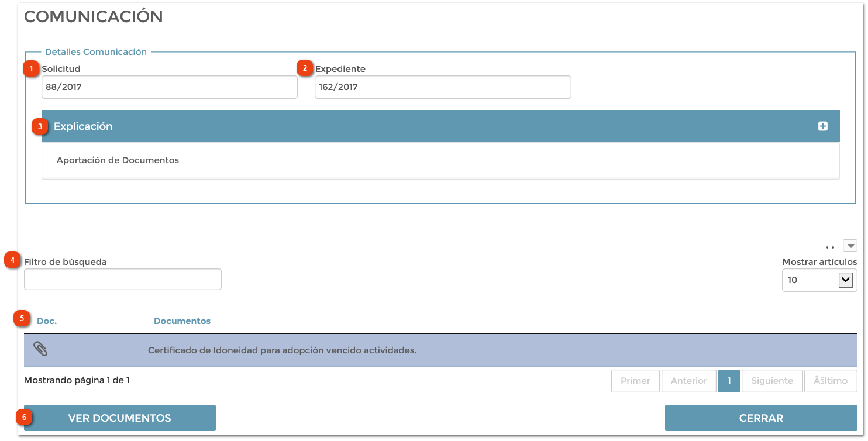The height and width of the screenshot is (441, 868).
Task: Select page 1 in pagination
Action: tap(729, 381)
